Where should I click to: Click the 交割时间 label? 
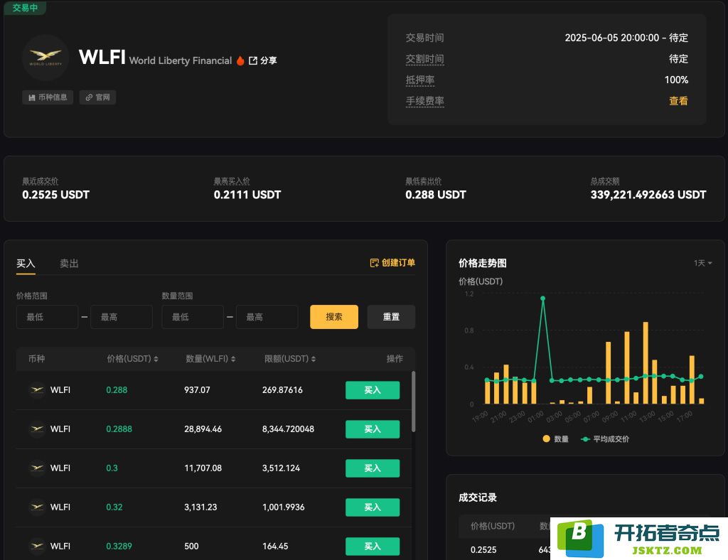425,59
